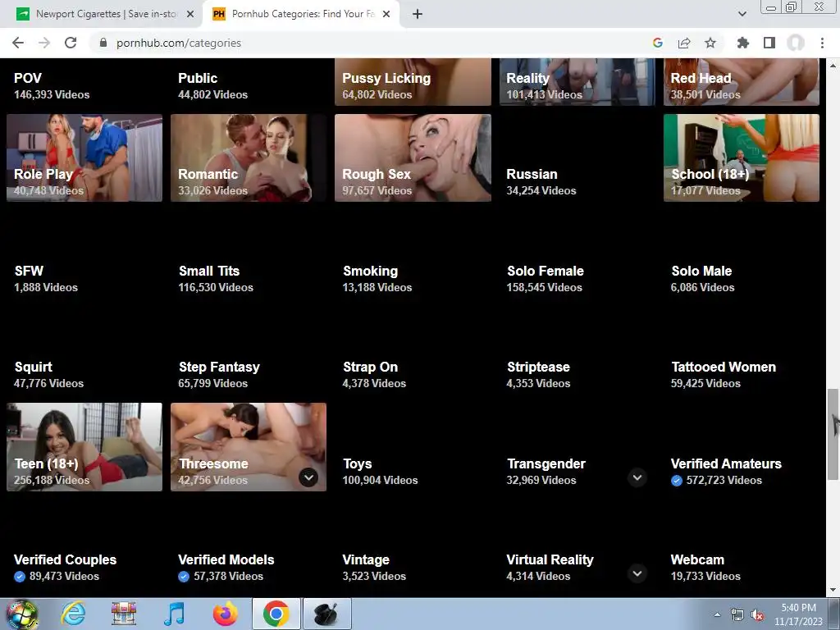Viewport: 840px width, 630px height.
Task: Open the Toys category
Action: (358, 464)
